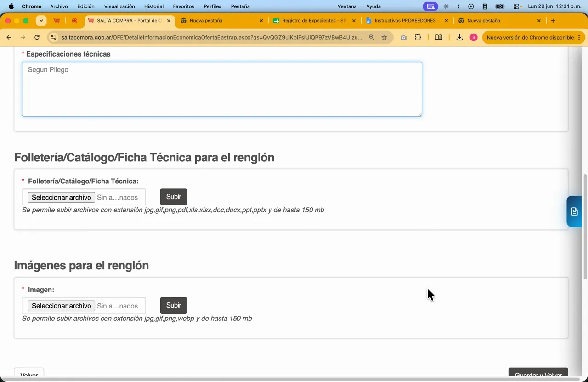Screen dimensions: 588x382
Task: Open the Favoritos menu
Action: click(x=184, y=6)
